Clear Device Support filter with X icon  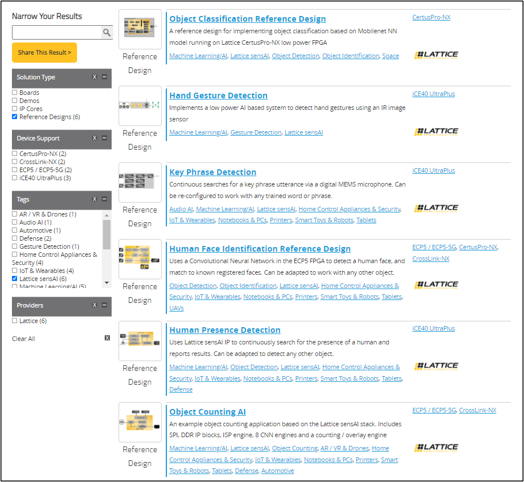[95, 138]
